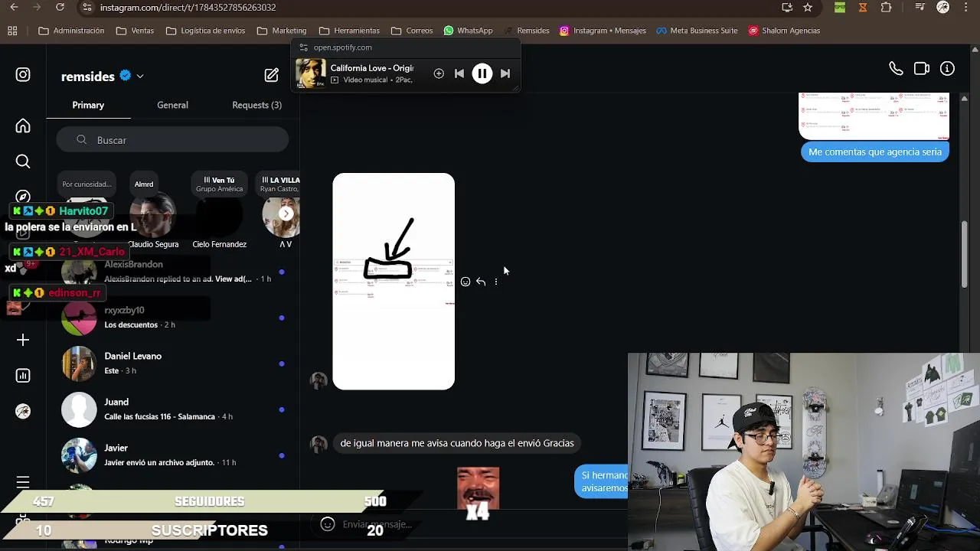Open the Instagram • Mensajes bookmark
This screenshot has height=551, width=980.
(603, 31)
